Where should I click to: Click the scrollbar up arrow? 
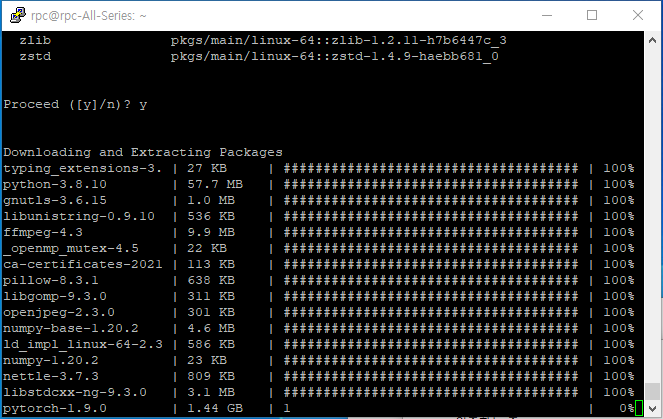click(652, 41)
